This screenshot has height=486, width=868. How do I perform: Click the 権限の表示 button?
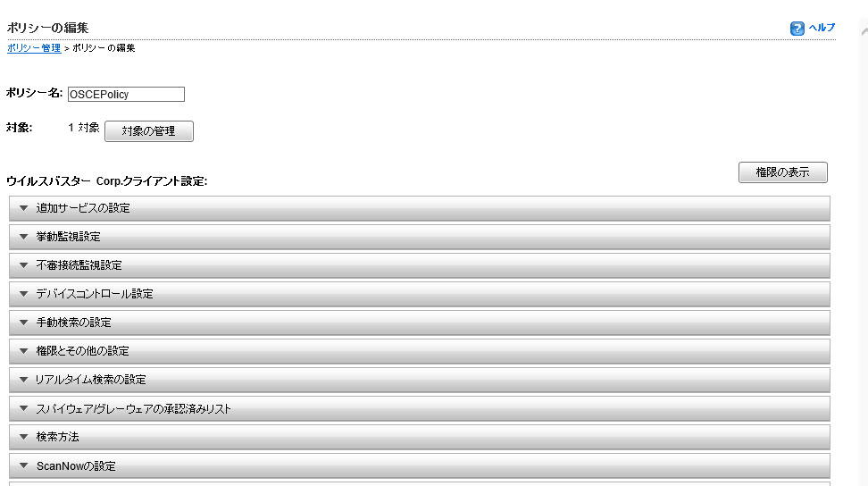pyautogui.click(x=782, y=172)
